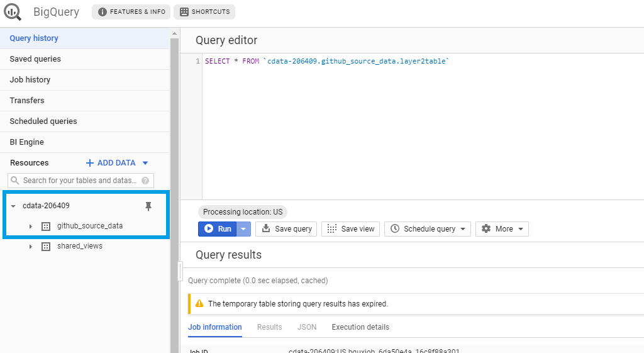Open the Execution details tab

tap(360, 327)
